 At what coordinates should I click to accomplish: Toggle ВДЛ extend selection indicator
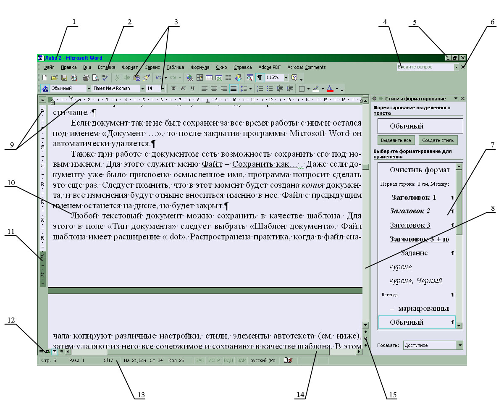click(x=228, y=360)
